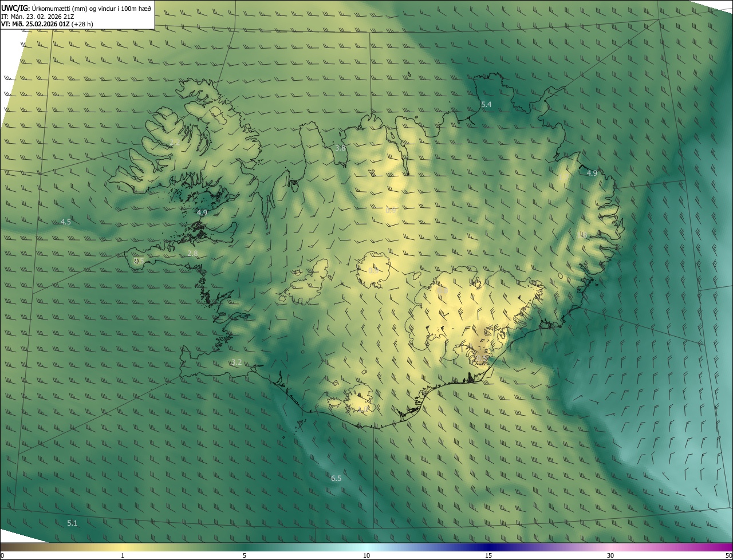Click the line 'IT: Mán. 23. 02. 2026 21Z'
This screenshot has height=560, width=733.
click(x=39, y=16)
